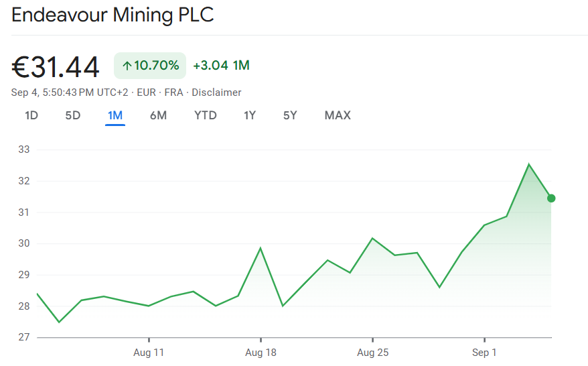The height and width of the screenshot is (366, 588).
Task: Click the +3.04 1M change text
Action: [x=221, y=66]
